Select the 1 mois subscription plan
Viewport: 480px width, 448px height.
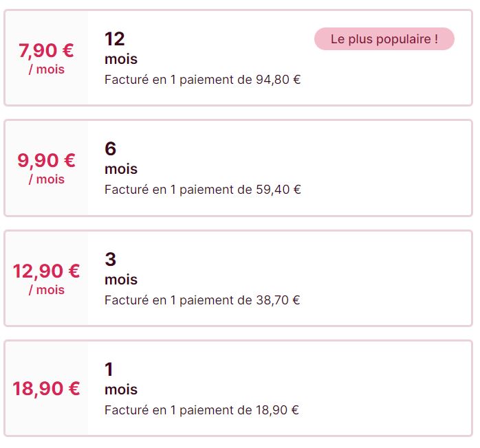pyautogui.click(x=238, y=388)
